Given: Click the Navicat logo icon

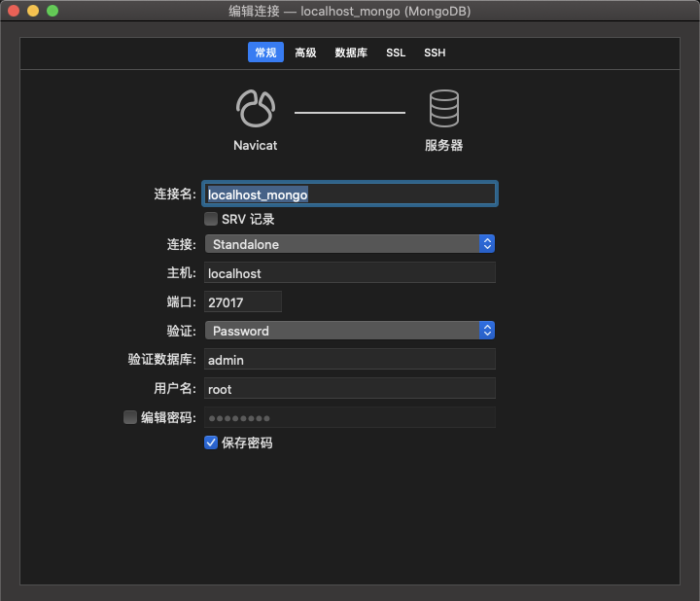Looking at the screenshot, I should point(256,109).
